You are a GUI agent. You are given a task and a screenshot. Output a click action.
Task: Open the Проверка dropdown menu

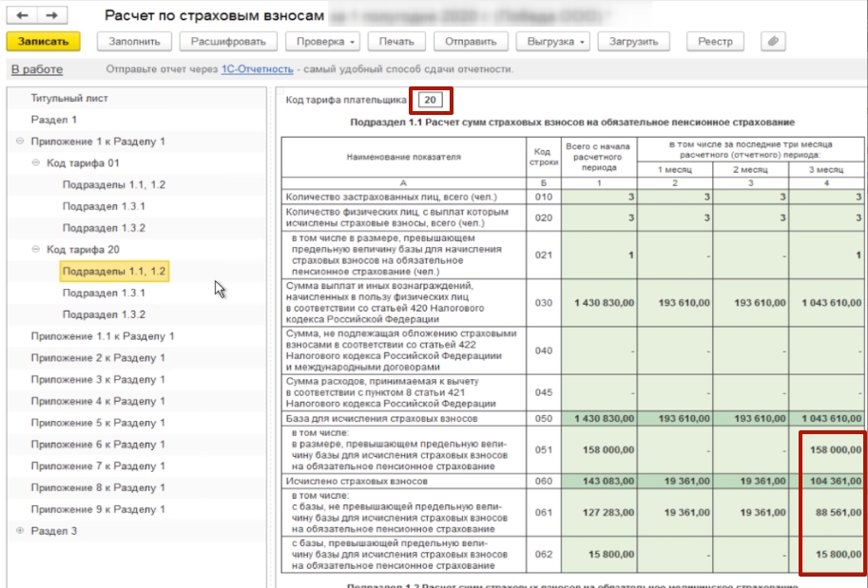pos(325,42)
